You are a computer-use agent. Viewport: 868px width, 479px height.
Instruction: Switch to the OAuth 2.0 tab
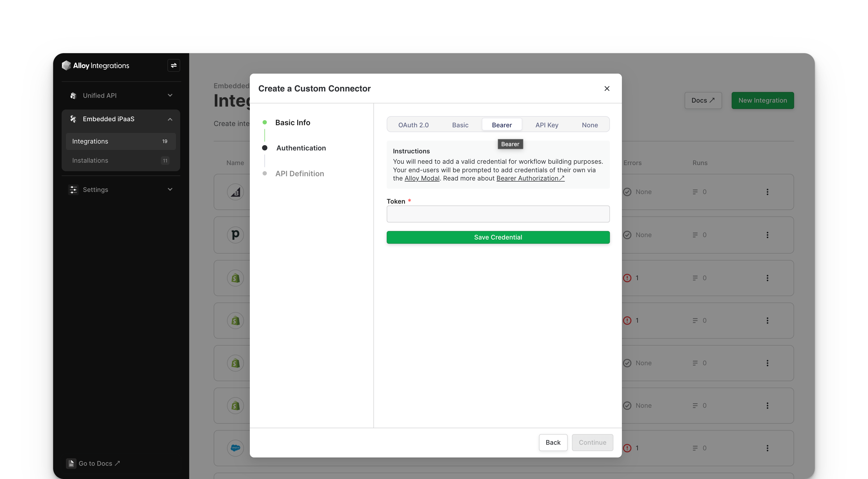click(413, 125)
